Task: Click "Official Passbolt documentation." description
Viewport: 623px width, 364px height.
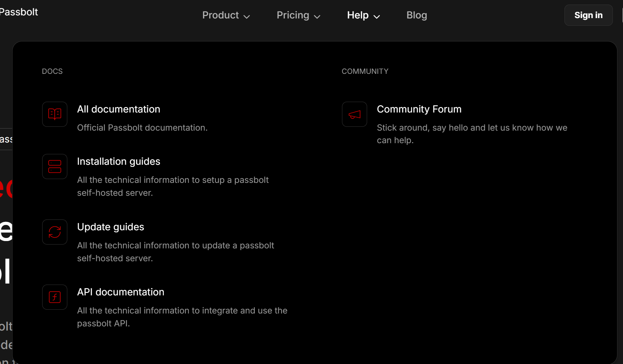Action: point(142,128)
